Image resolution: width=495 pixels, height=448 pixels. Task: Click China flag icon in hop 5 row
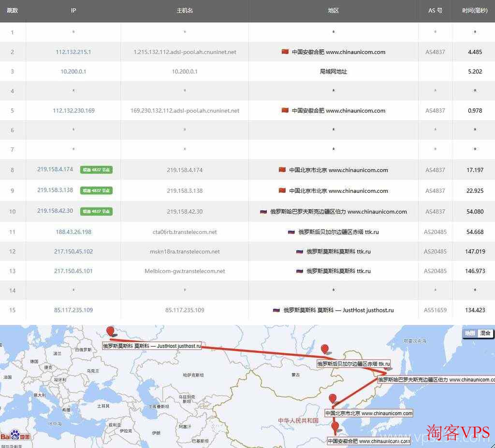click(x=285, y=111)
